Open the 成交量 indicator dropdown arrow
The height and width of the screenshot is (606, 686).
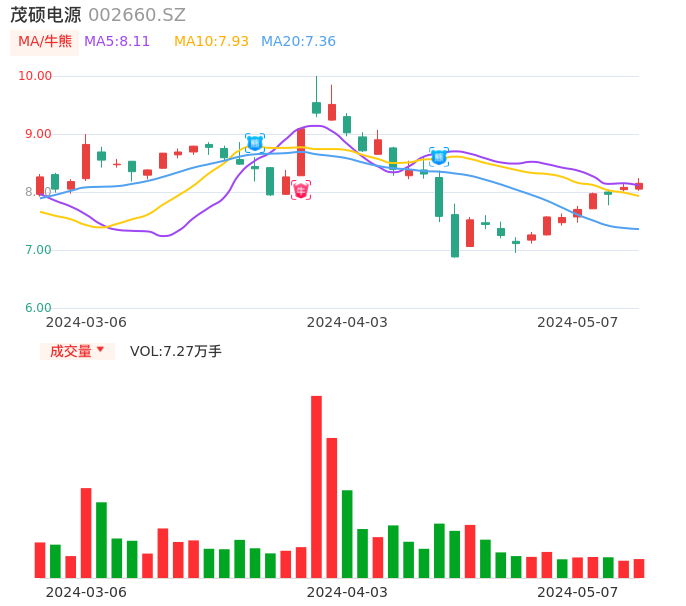[100, 350]
